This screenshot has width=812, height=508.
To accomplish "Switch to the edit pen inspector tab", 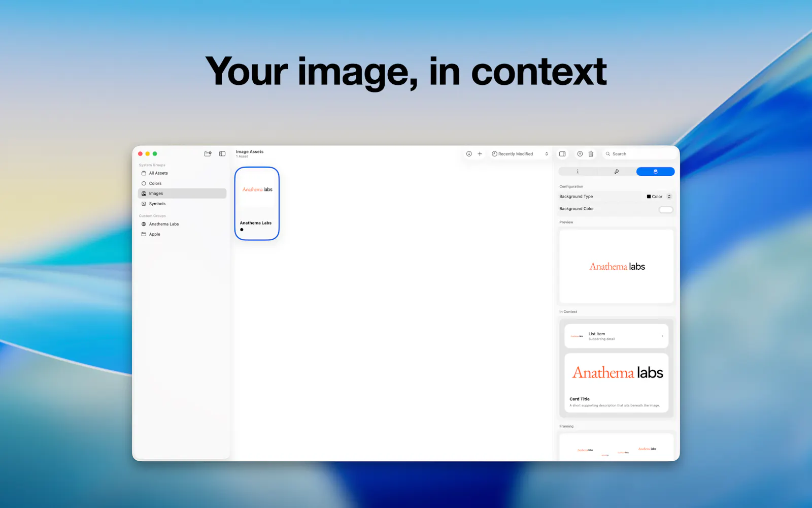I will [617, 171].
